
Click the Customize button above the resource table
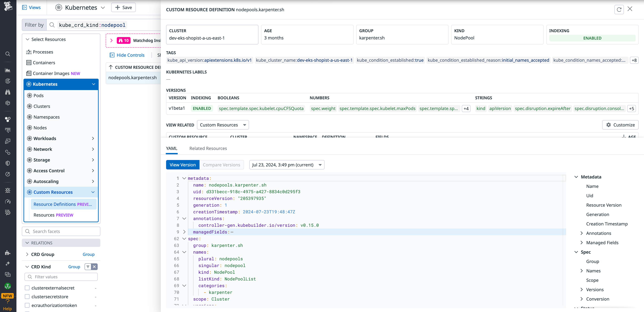point(620,125)
